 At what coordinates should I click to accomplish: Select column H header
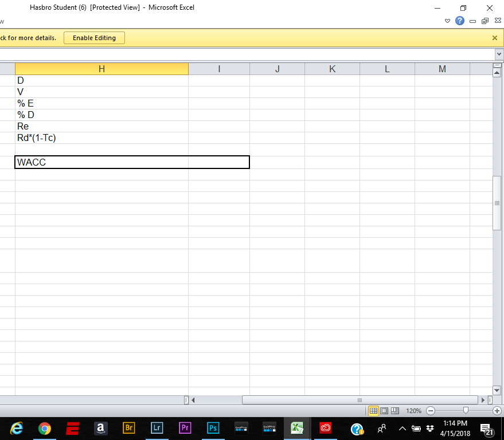[101, 69]
